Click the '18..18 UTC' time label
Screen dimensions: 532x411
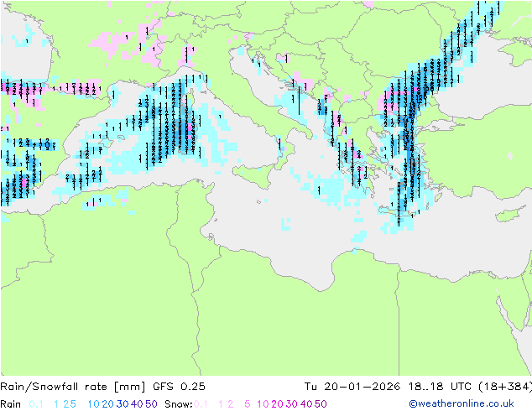[440, 387]
